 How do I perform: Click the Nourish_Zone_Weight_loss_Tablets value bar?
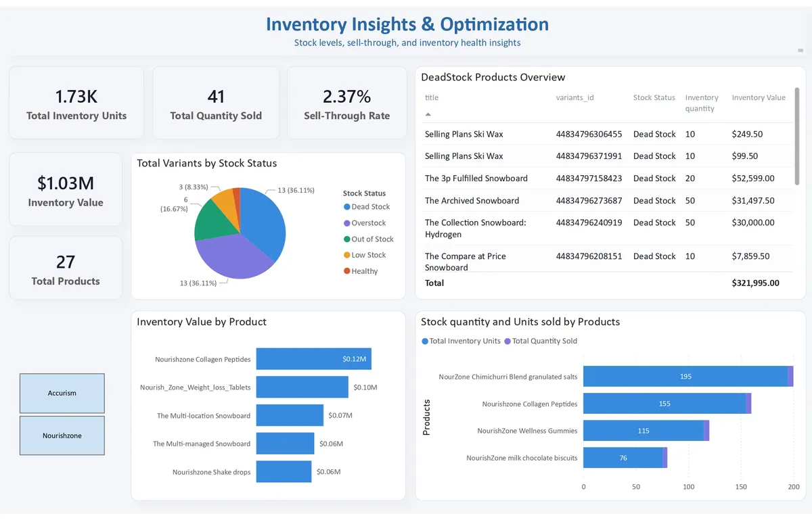pyautogui.click(x=302, y=387)
